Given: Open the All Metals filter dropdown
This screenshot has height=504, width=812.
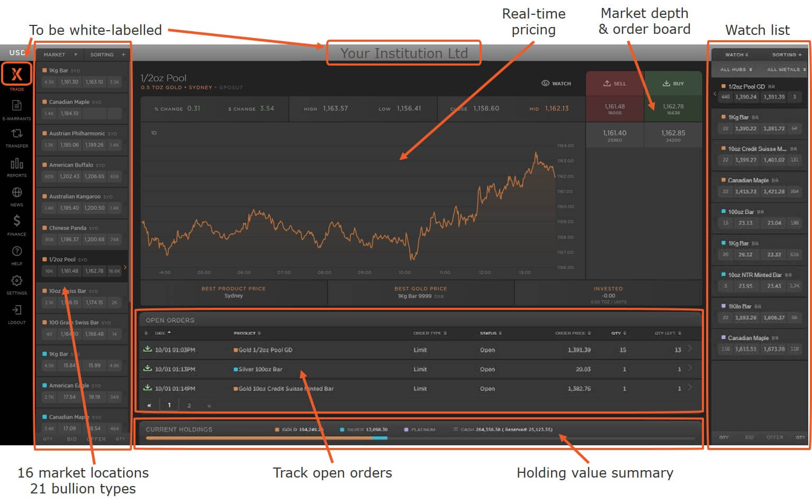Looking at the screenshot, I should pos(786,69).
